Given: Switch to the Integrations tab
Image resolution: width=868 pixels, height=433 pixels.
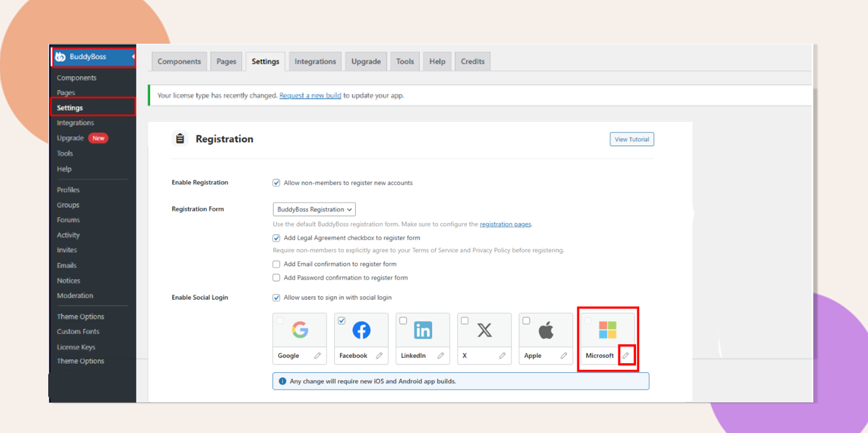Looking at the screenshot, I should tap(315, 61).
